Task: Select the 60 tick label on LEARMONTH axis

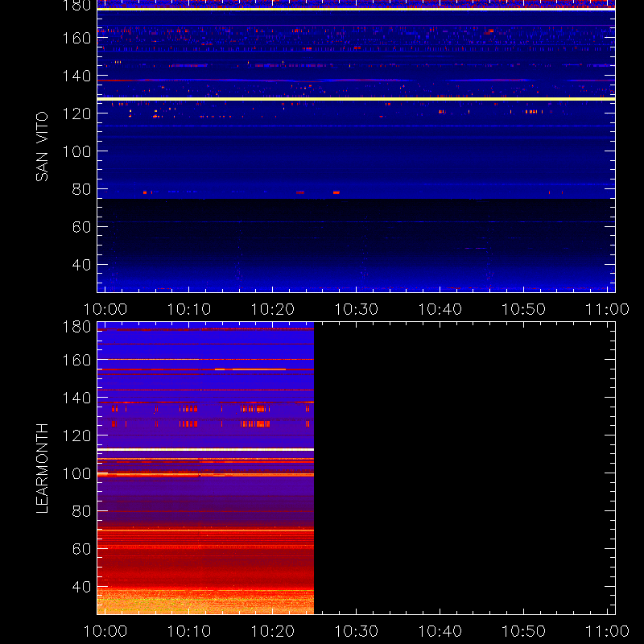Action: pos(81,549)
